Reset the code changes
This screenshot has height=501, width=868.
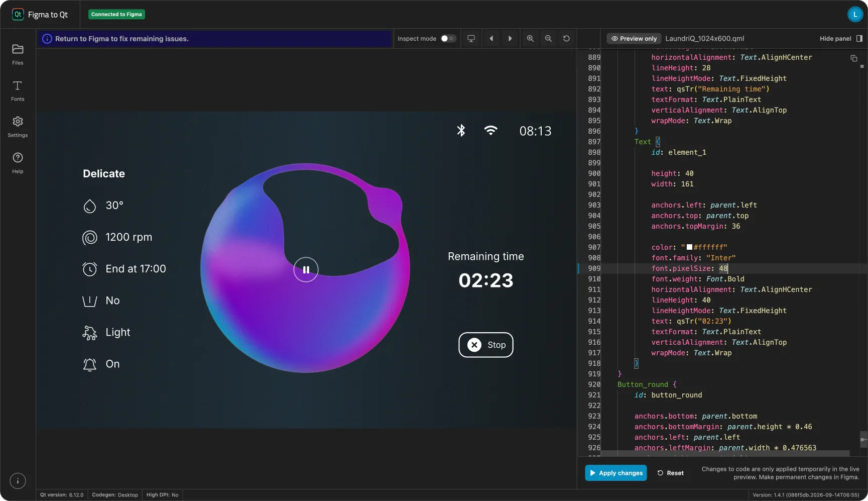[670, 473]
